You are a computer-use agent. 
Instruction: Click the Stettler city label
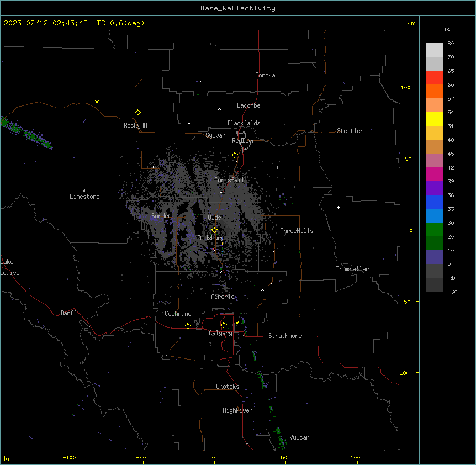click(x=350, y=131)
